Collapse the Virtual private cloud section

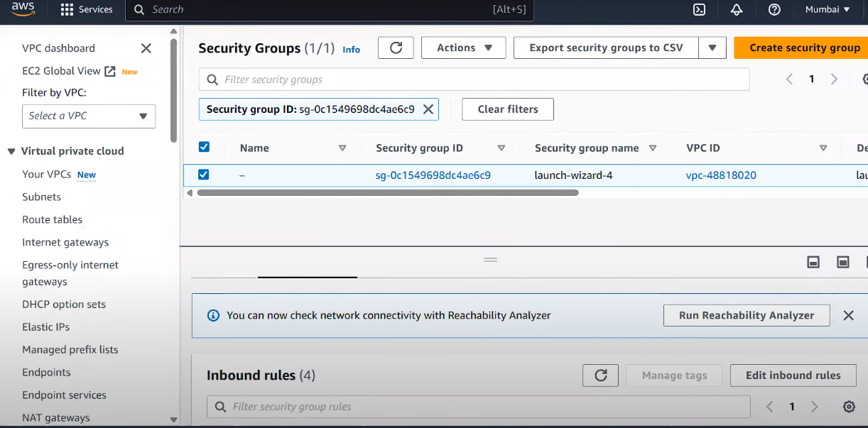click(x=11, y=151)
